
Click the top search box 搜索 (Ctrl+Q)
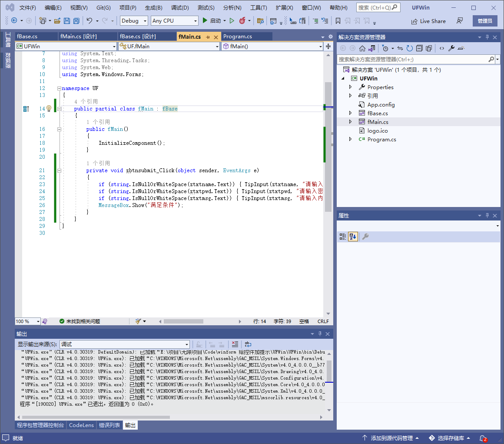pos(378,7)
